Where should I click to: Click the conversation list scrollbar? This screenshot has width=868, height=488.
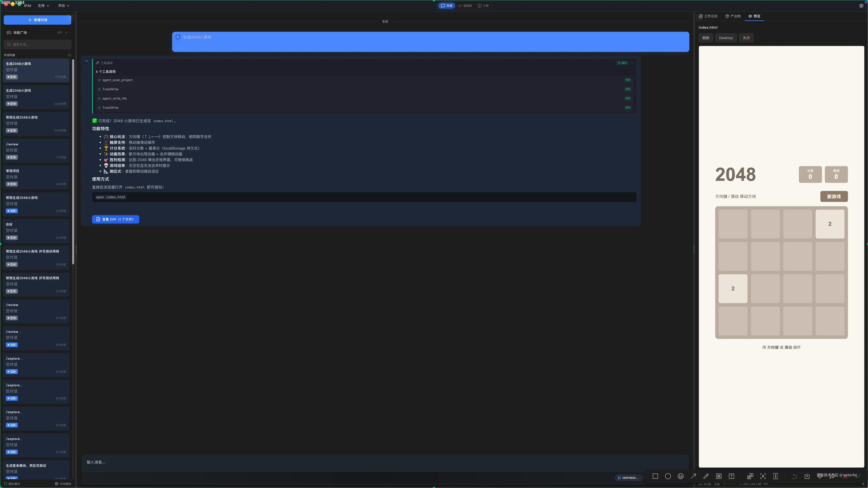pos(73,162)
